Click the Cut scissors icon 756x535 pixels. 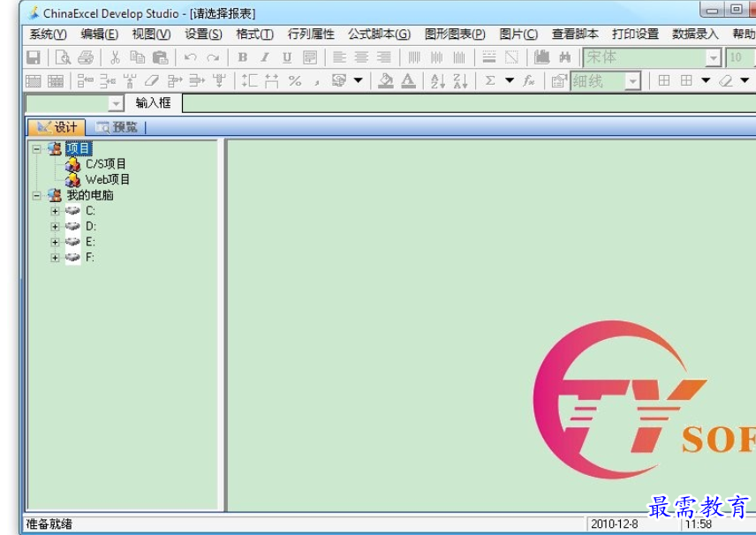(x=115, y=57)
